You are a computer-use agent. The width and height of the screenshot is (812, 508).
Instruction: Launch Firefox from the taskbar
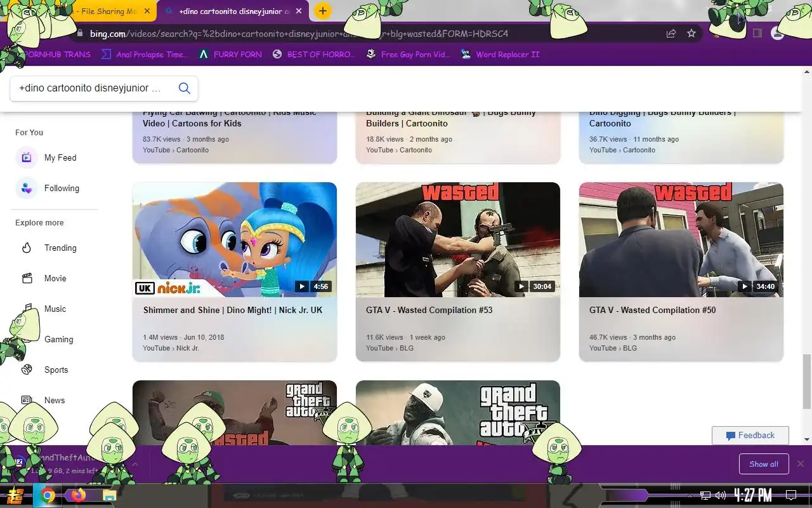click(x=79, y=495)
